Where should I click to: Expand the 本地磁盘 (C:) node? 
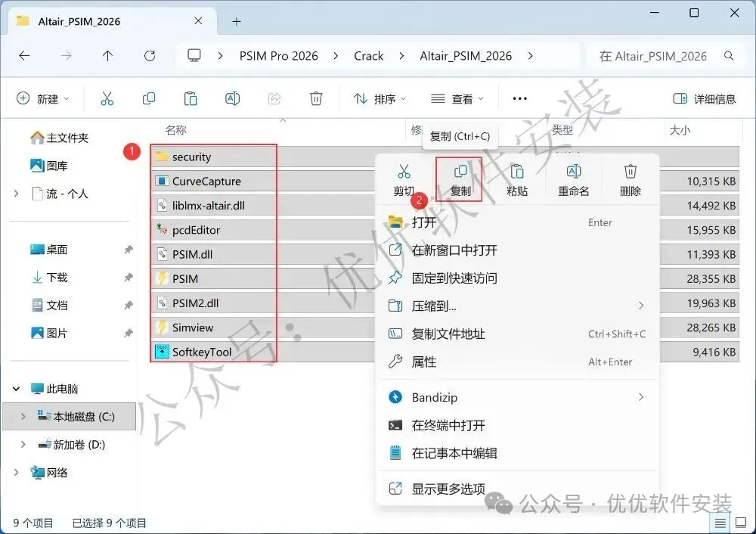coord(23,416)
